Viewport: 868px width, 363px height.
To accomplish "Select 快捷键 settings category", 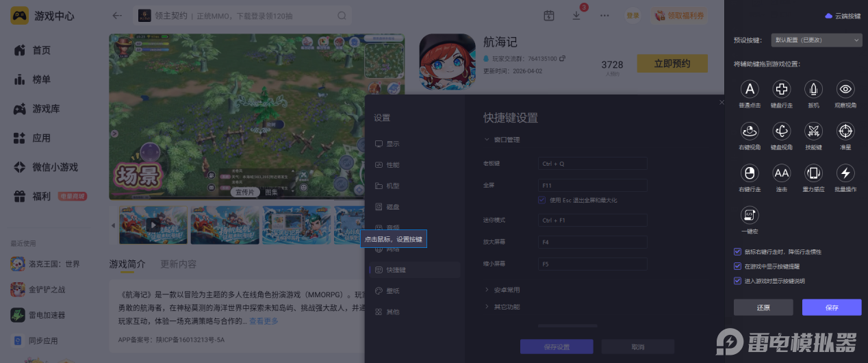I will point(414,270).
